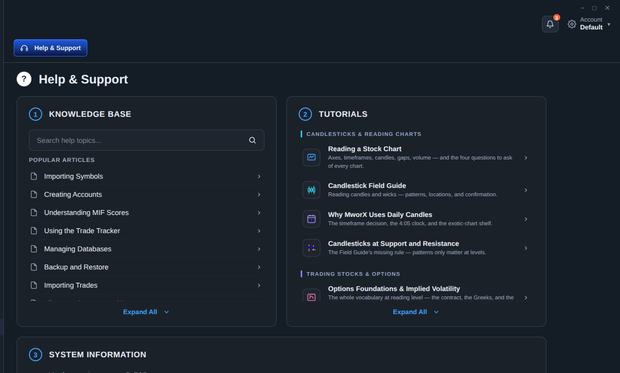The width and height of the screenshot is (620, 373).
Task: Expand All in Knowledge Base panel
Action: [x=146, y=312]
